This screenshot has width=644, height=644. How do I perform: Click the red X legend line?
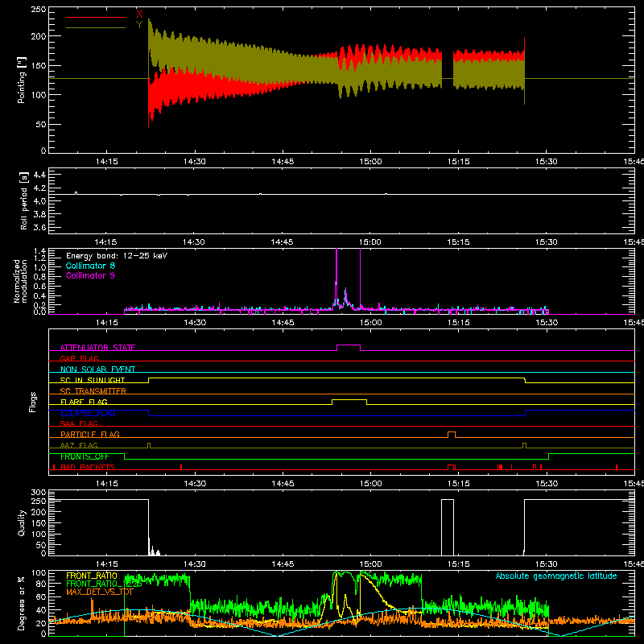(x=96, y=17)
